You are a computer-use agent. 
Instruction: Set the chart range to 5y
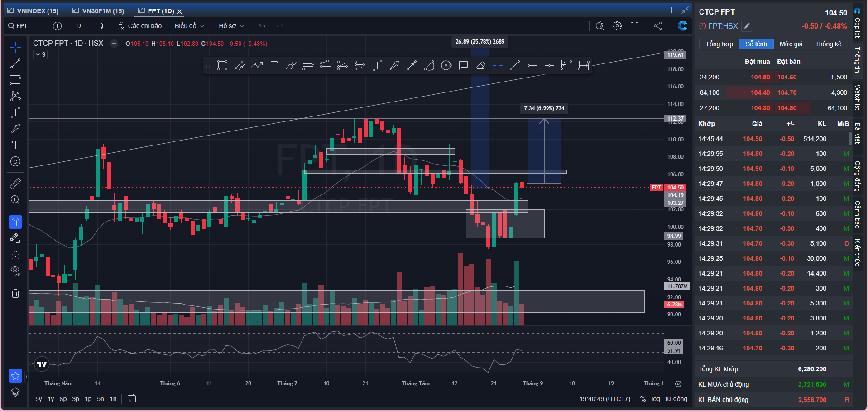[x=38, y=399]
